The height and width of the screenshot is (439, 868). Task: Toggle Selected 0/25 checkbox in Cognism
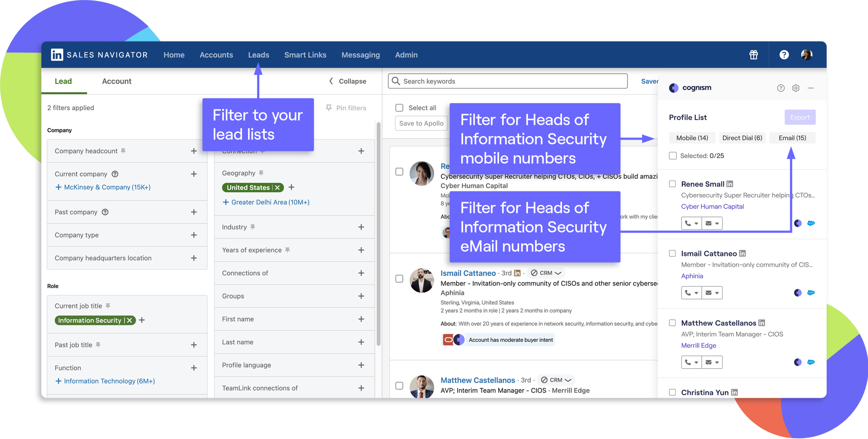673,156
